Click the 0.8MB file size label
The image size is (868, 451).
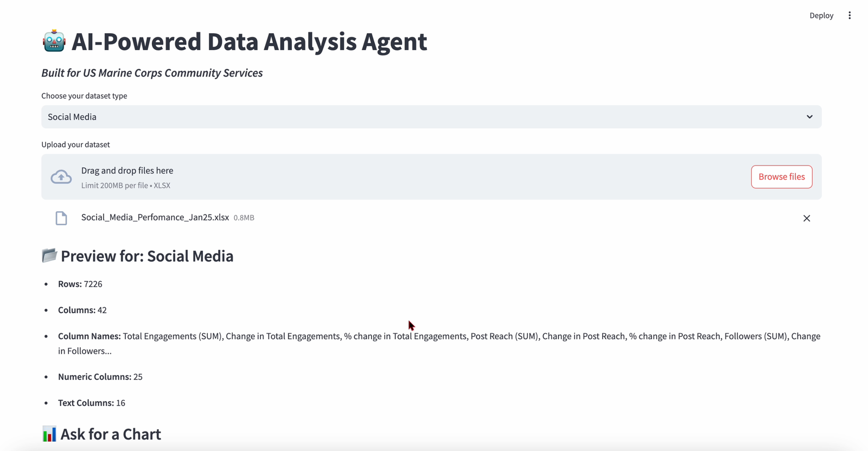point(244,218)
